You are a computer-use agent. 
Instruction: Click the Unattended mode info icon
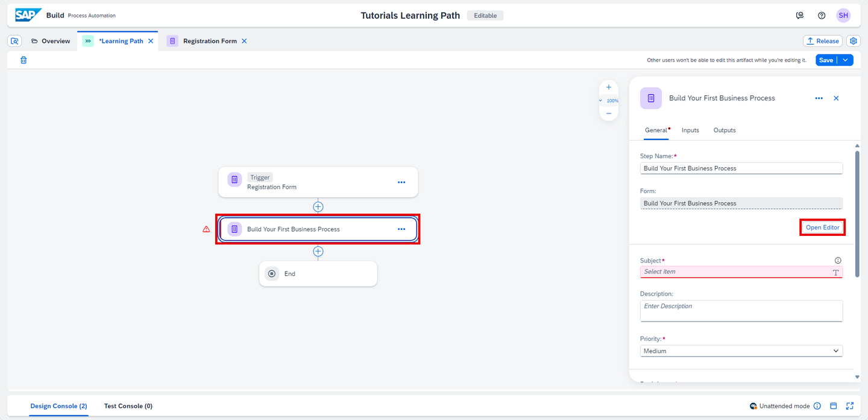click(x=817, y=406)
